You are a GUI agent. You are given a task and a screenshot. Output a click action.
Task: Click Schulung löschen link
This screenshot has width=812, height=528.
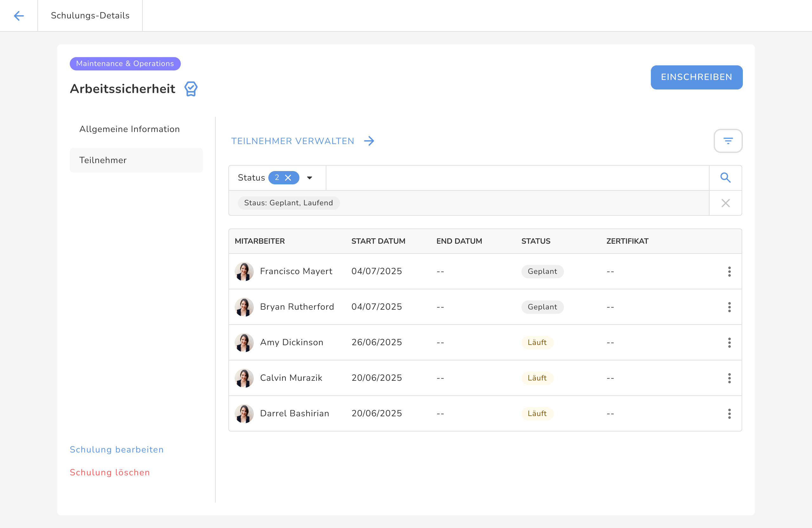(x=110, y=472)
